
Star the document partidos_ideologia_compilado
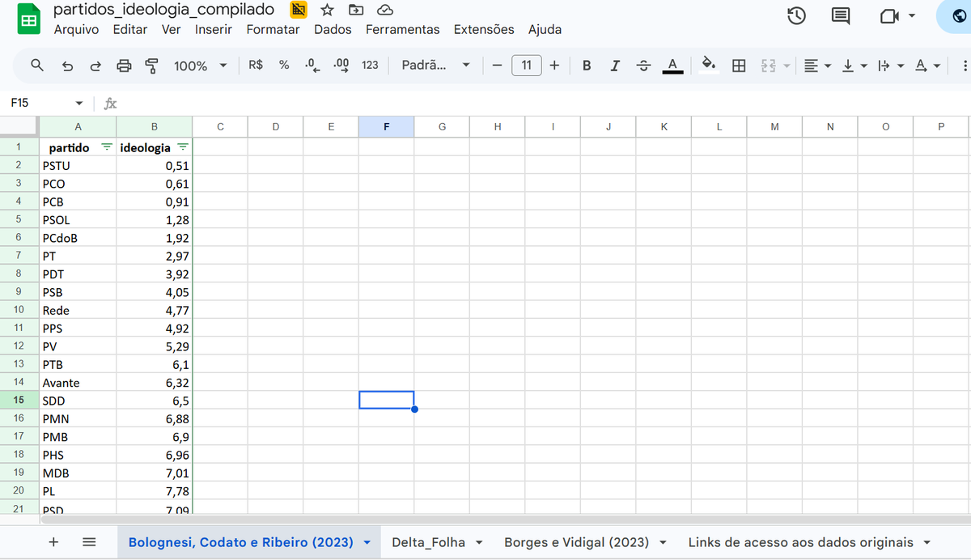327,10
